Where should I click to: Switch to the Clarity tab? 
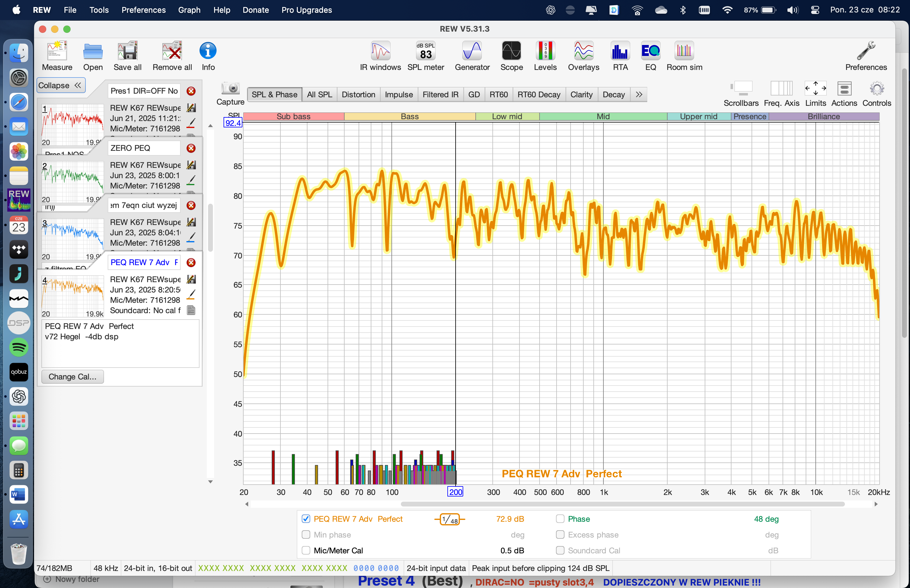point(581,94)
